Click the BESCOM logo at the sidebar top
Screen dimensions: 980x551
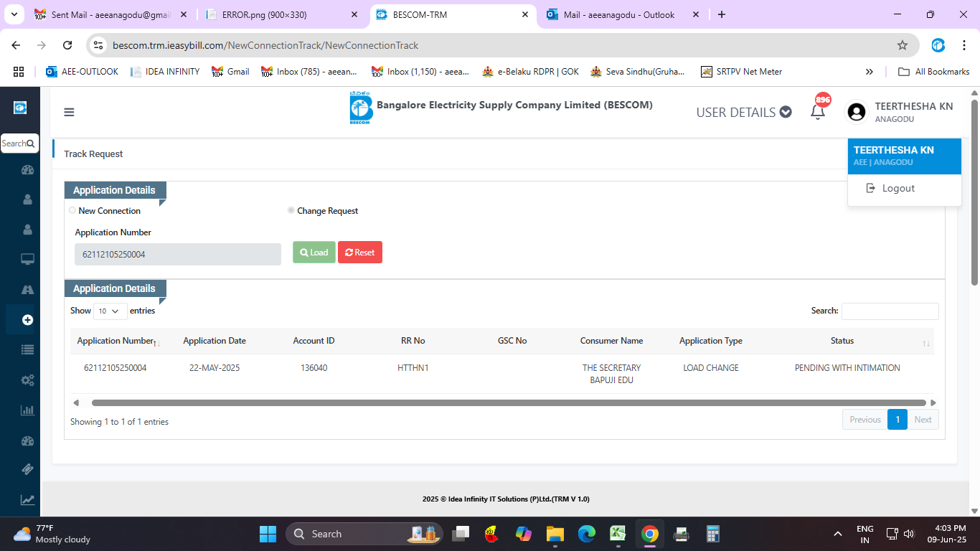(x=20, y=108)
